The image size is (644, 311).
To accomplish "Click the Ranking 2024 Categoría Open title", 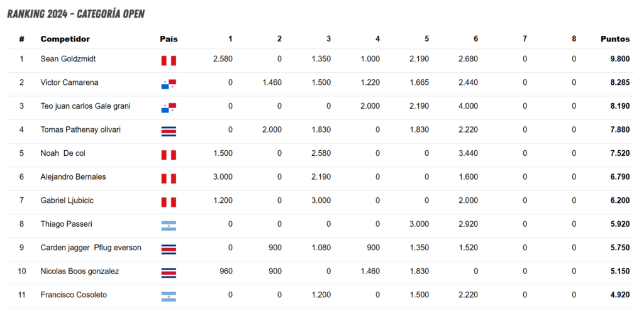I will [76, 14].
